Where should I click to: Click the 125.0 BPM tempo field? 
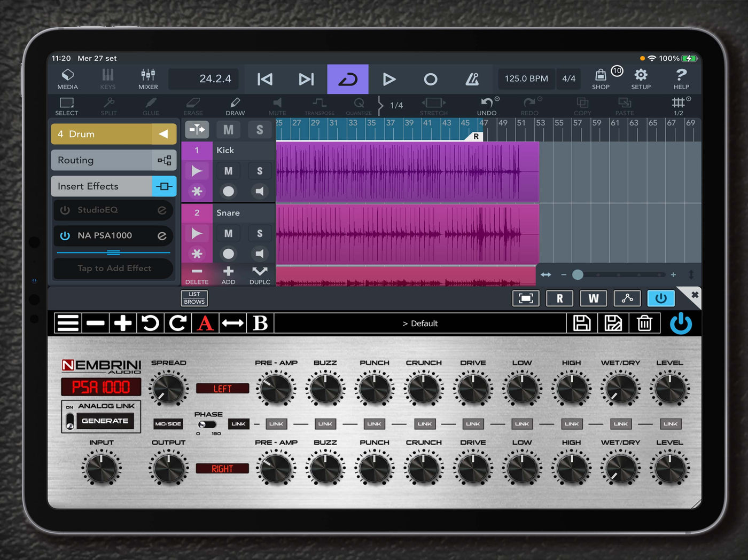point(526,79)
